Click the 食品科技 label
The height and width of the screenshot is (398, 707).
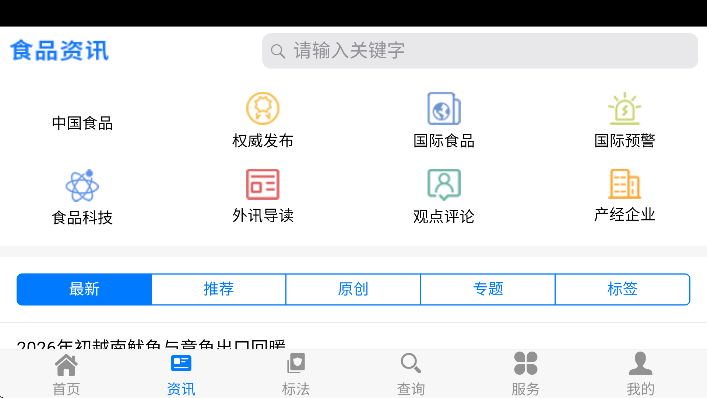82,218
